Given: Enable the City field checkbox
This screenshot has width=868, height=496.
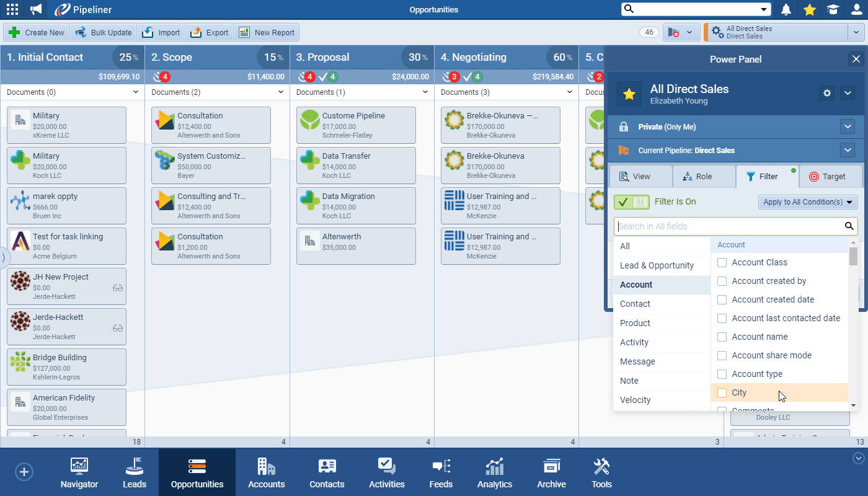Looking at the screenshot, I should pos(722,392).
